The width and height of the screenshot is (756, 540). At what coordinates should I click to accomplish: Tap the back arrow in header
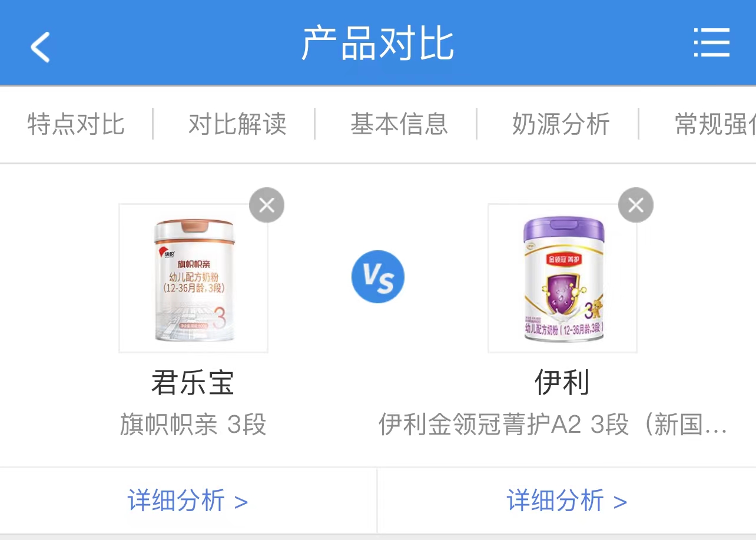pos(41,47)
